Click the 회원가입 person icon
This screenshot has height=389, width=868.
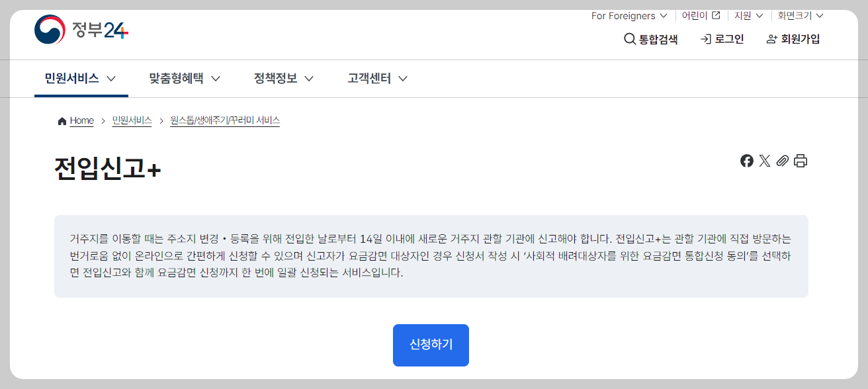coord(771,39)
